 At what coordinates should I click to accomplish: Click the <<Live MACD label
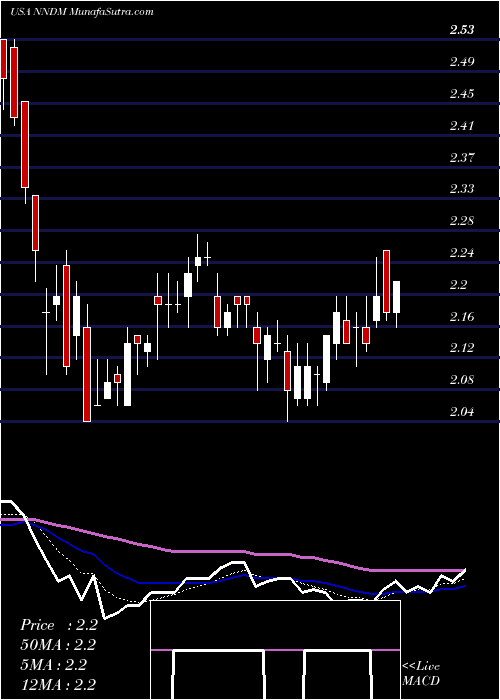tap(421, 674)
